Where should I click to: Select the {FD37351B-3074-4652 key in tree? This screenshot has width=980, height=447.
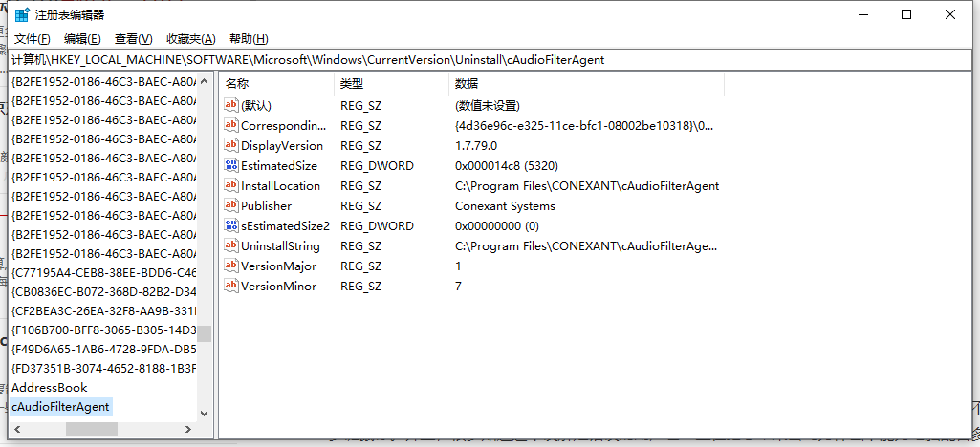tap(104, 368)
